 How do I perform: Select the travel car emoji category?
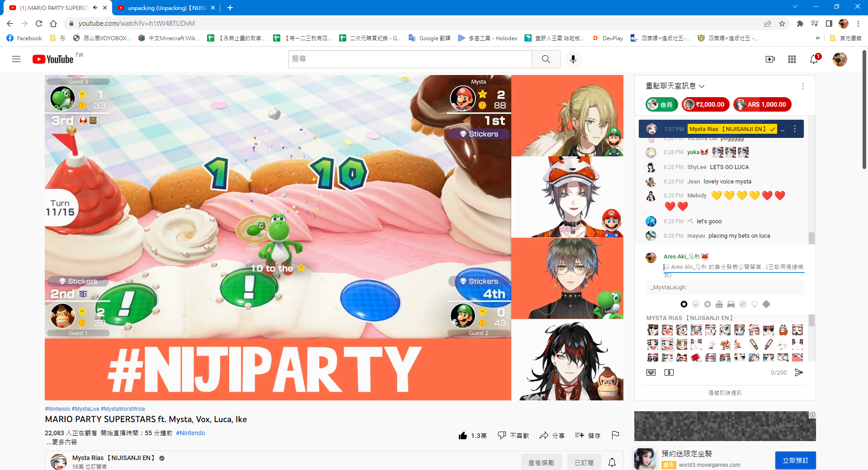(x=731, y=304)
